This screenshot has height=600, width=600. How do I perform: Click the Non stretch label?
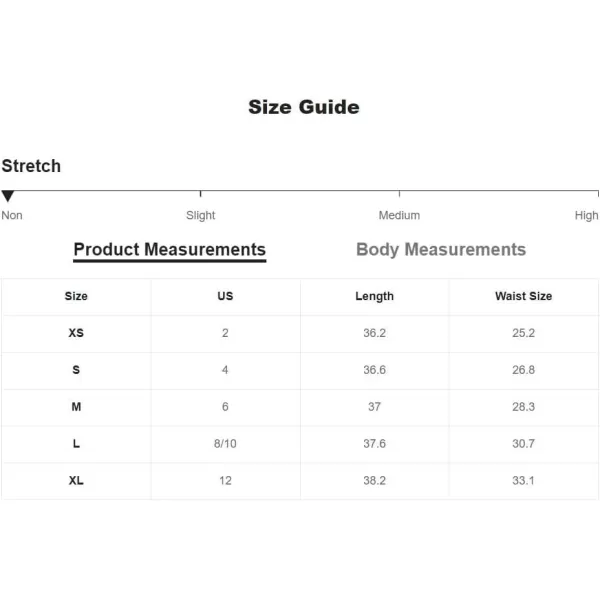(x=12, y=215)
